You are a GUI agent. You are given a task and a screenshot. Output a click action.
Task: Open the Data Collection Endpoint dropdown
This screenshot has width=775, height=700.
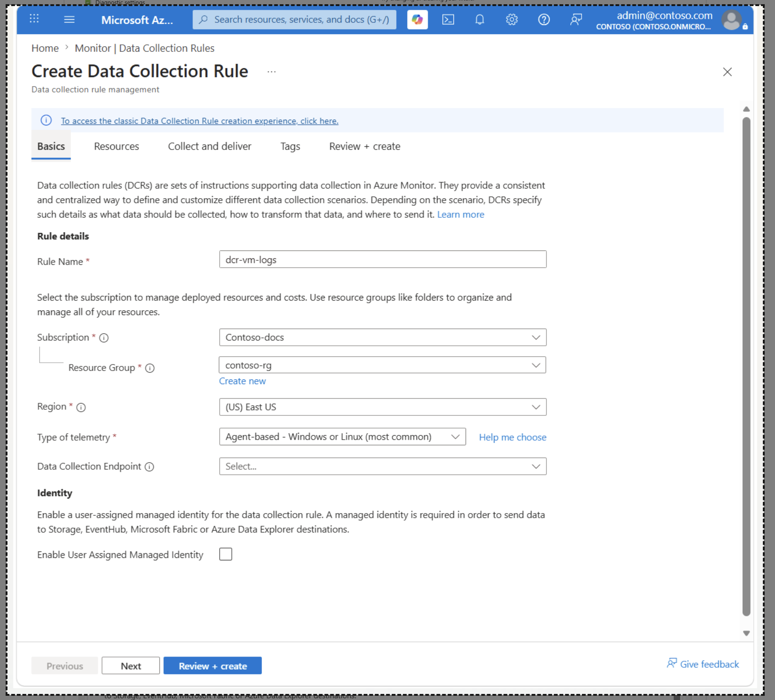(382, 466)
